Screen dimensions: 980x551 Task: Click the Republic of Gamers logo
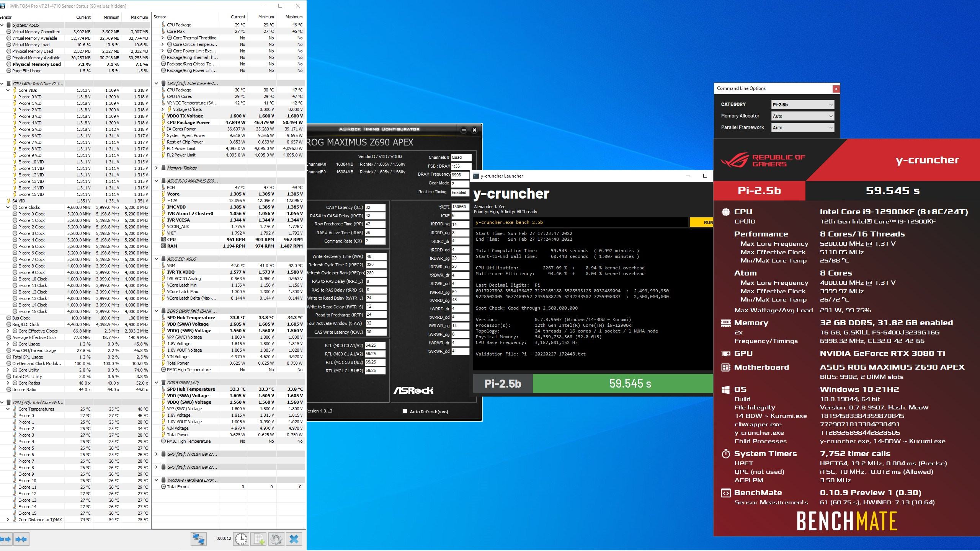[763, 160]
